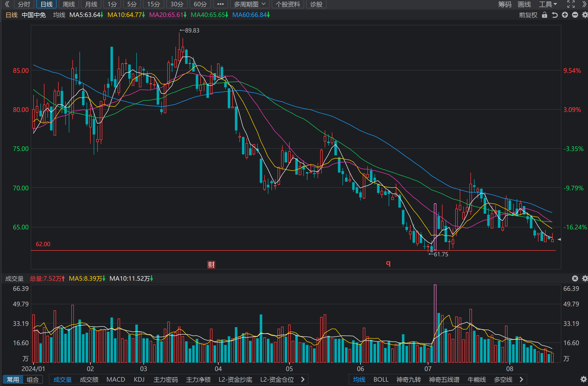Open bottom-right indicator settings gear

583,379
